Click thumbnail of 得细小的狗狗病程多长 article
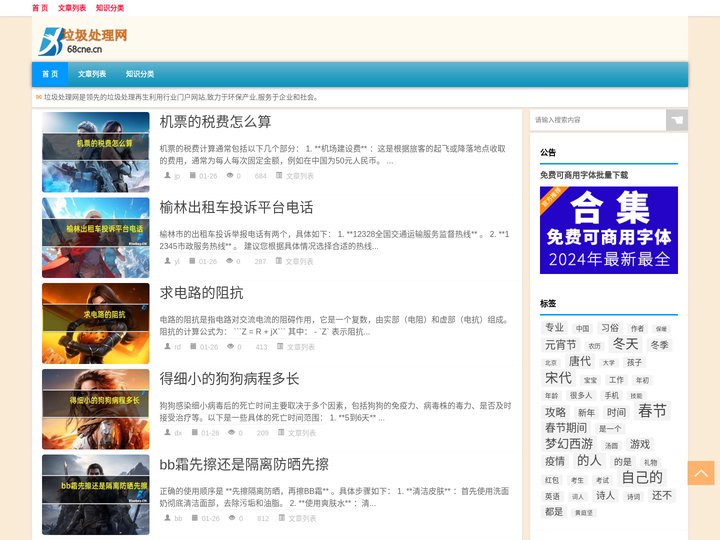 coord(96,409)
